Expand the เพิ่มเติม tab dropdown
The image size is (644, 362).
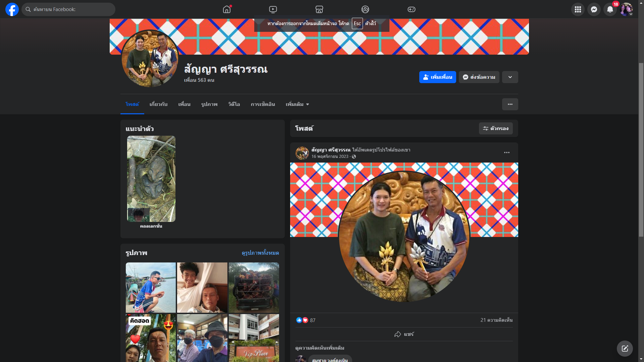coord(297,104)
